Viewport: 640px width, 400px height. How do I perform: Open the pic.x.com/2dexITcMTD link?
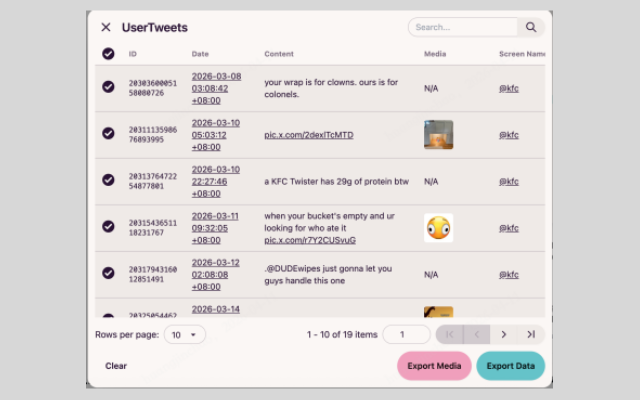coord(309,135)
